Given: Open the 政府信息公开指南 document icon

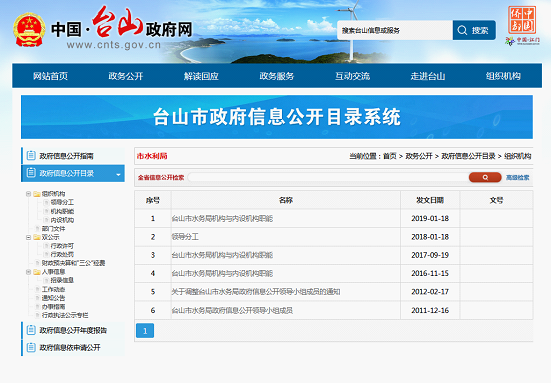Looking at the screenshot, I should pos(31,155).
